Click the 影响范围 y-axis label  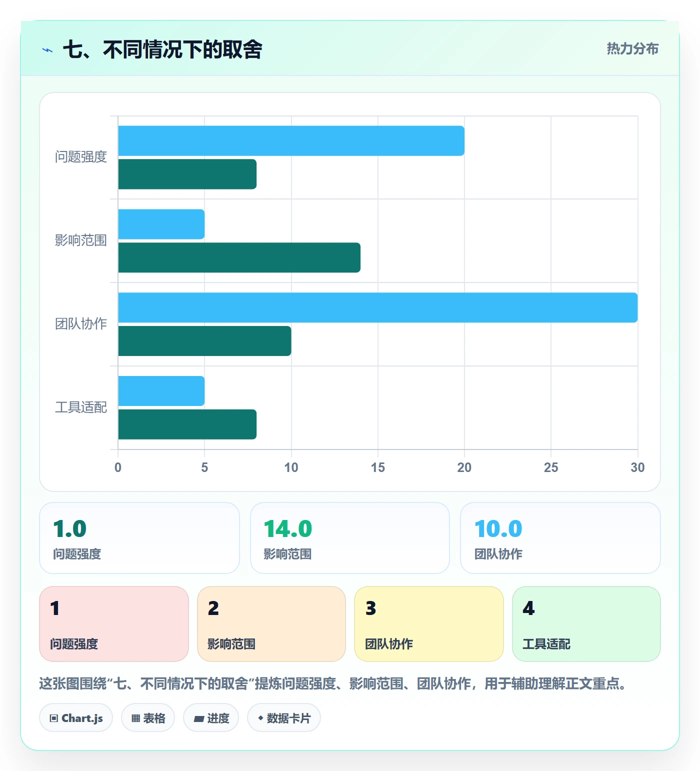click(x=81, y=241)
